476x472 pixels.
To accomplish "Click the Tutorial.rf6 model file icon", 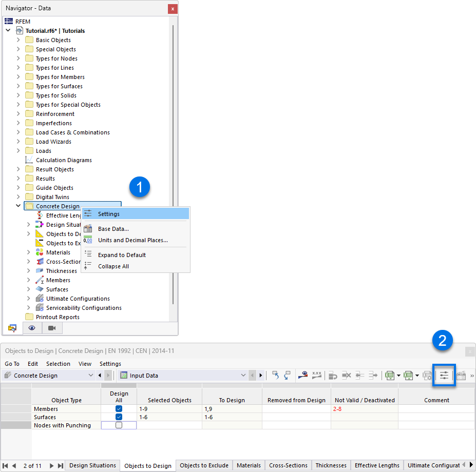I will point(20,31).
